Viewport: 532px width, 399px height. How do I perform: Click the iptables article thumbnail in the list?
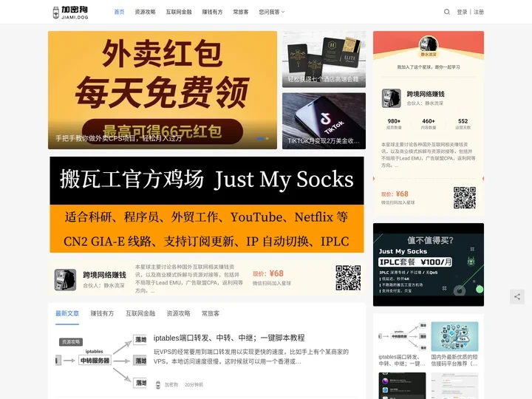(100, 361)
